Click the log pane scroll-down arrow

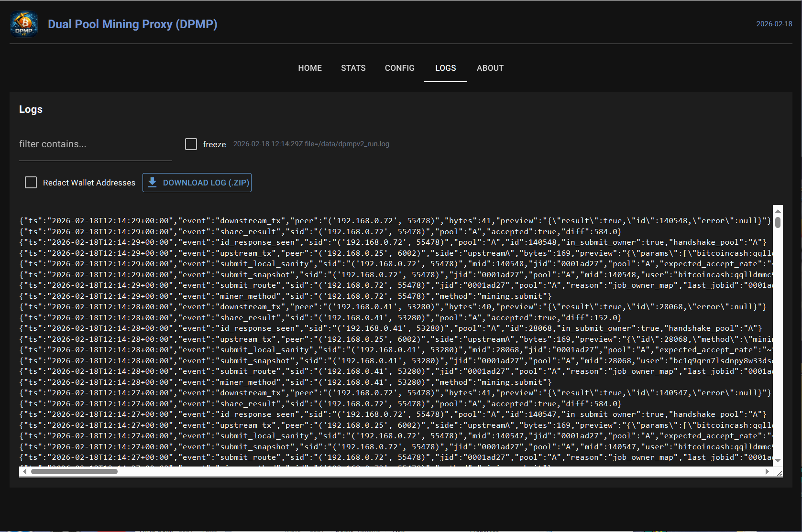[x=778, y=460]
